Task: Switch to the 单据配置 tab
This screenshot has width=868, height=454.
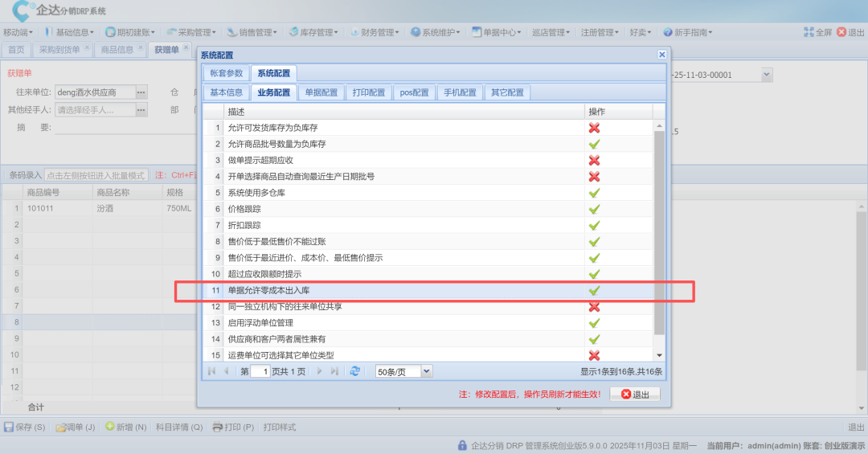Action: [x=321, y=92]
